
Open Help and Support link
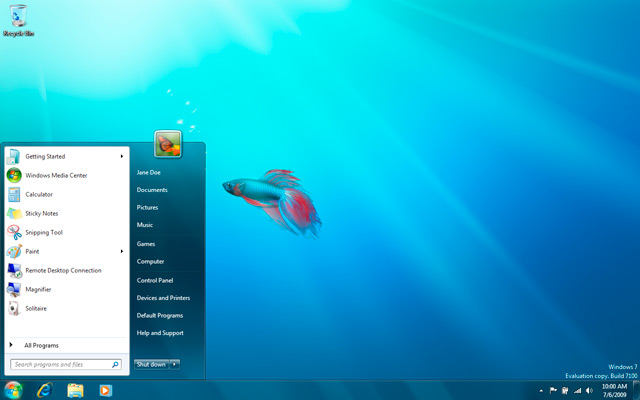pyautogui.click(x=160, y=333)
